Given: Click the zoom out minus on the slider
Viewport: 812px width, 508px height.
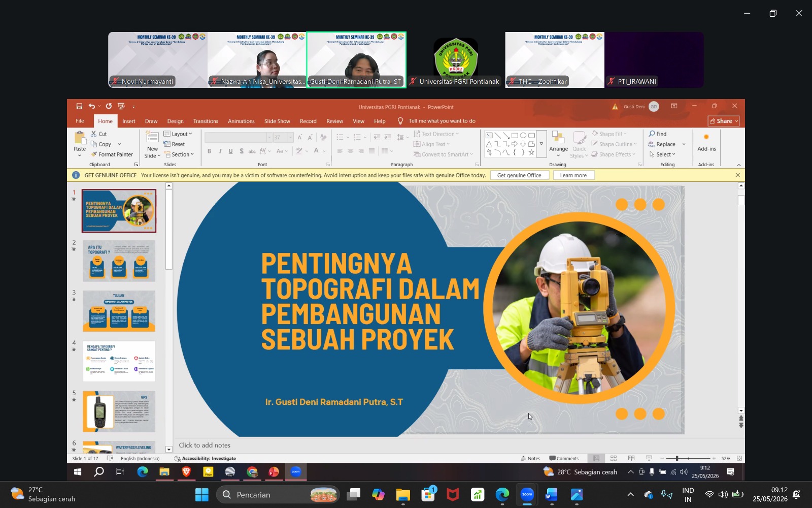Looking at the screenshot, I should tap(662, 458).
